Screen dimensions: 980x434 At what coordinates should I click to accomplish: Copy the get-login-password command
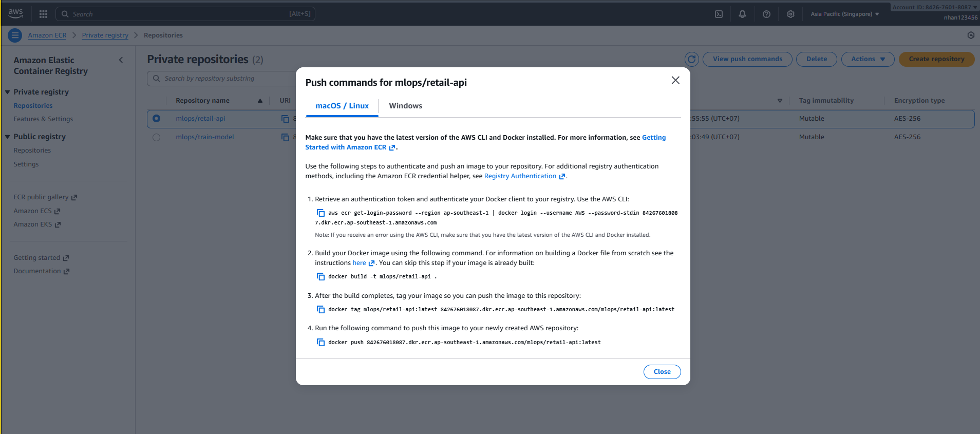coord(321,213)
